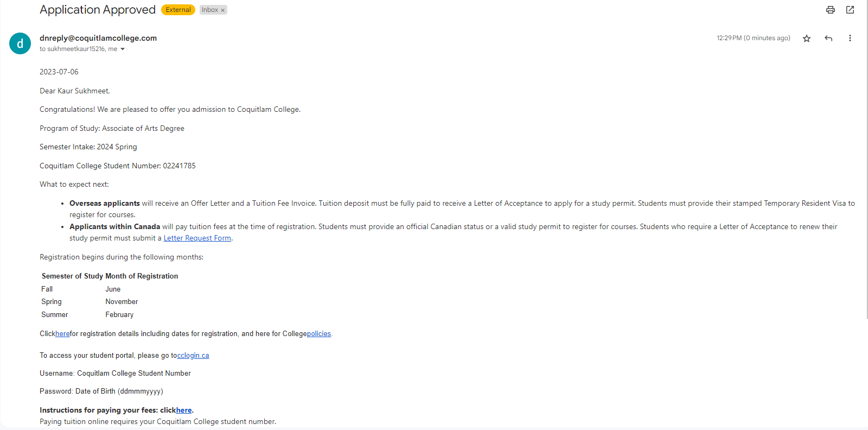
Task: Expand recipient details arrow next to me
Action: (123, 49)
